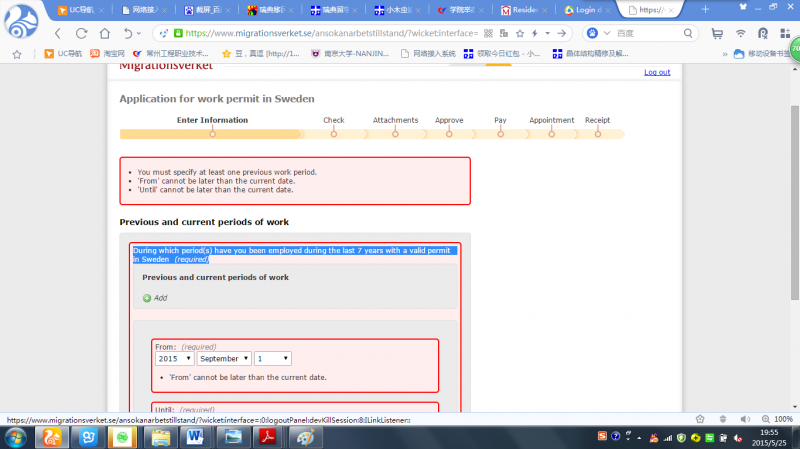
Task: Click the page vertical scrollbar thumb
Action: (794, 203)
